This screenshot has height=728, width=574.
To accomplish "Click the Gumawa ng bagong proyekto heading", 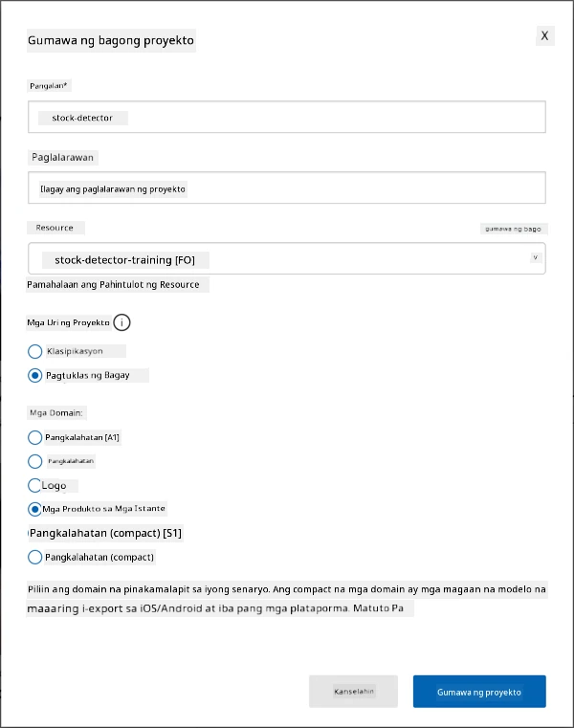I will click(x=111, y=40).
